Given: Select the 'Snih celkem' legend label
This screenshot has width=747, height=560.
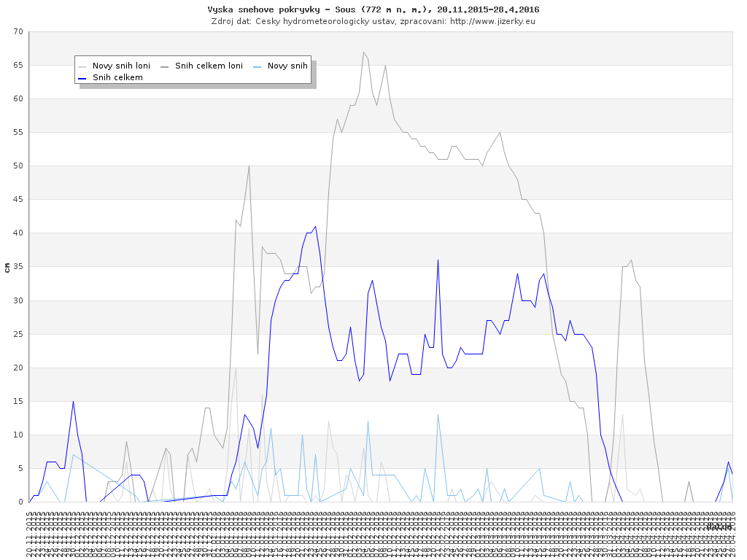Looking at the screenshot, I should (x=117, y=77).
